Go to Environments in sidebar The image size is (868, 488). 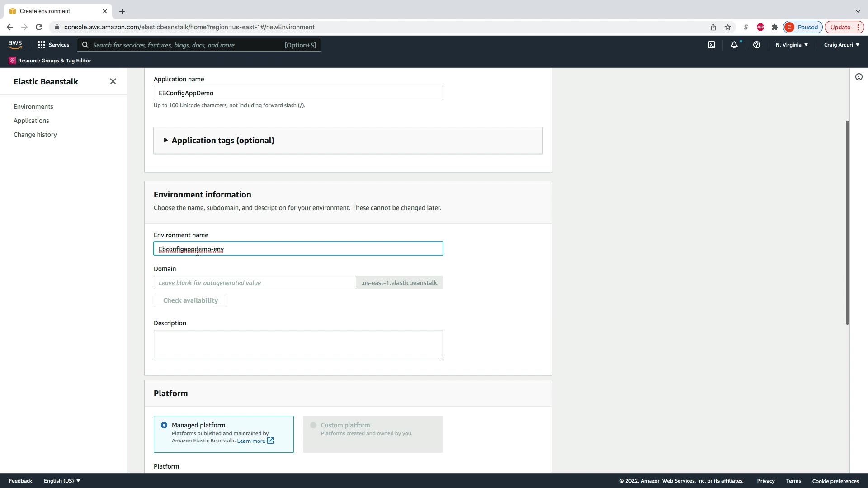pos(33,107)
